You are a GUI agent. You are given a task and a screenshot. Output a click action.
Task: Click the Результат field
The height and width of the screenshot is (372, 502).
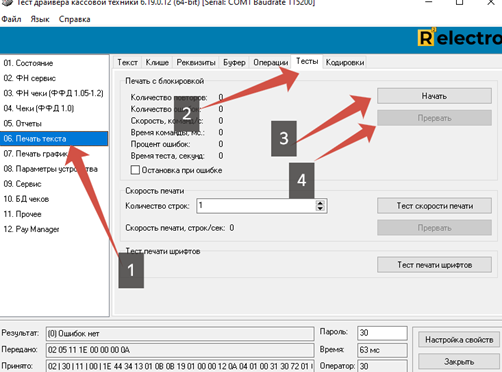click(x=180, y=333)
